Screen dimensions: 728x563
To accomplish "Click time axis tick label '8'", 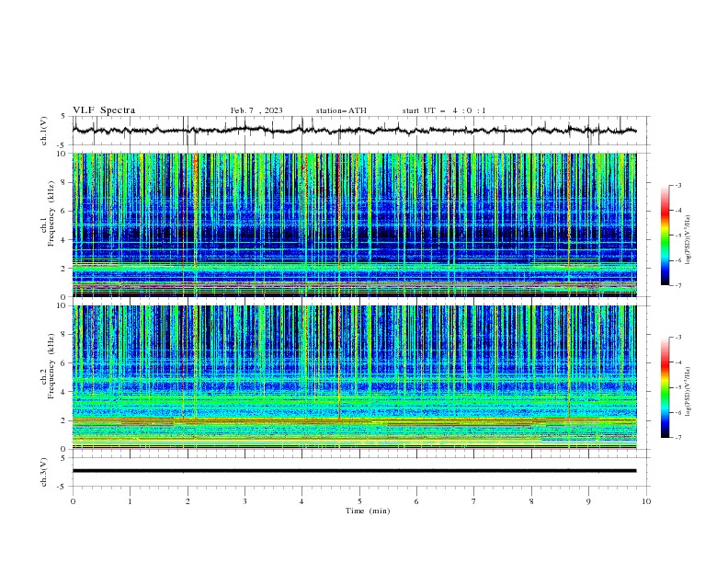I will 531,501.
